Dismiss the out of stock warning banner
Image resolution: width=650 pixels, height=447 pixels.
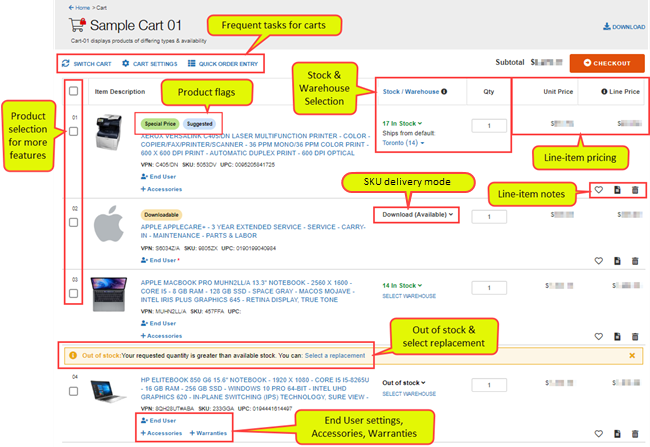[632, 355]
